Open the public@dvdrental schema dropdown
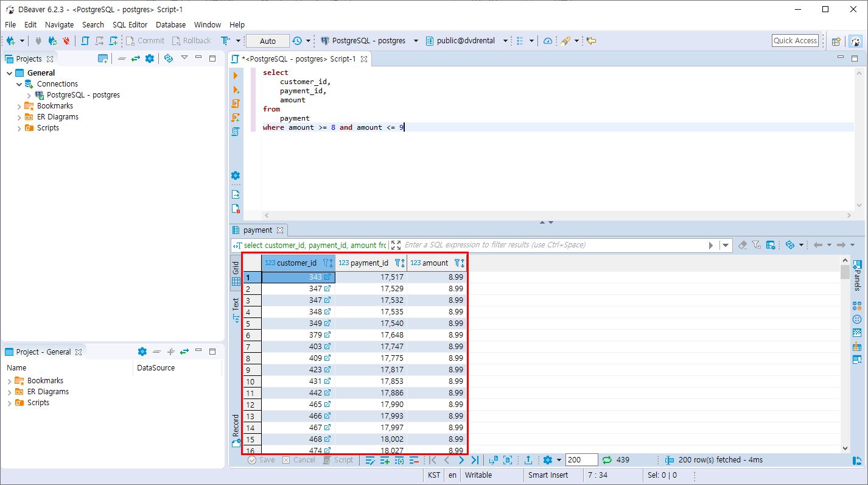The image size is (868, 485). click(x=466, y=41)
